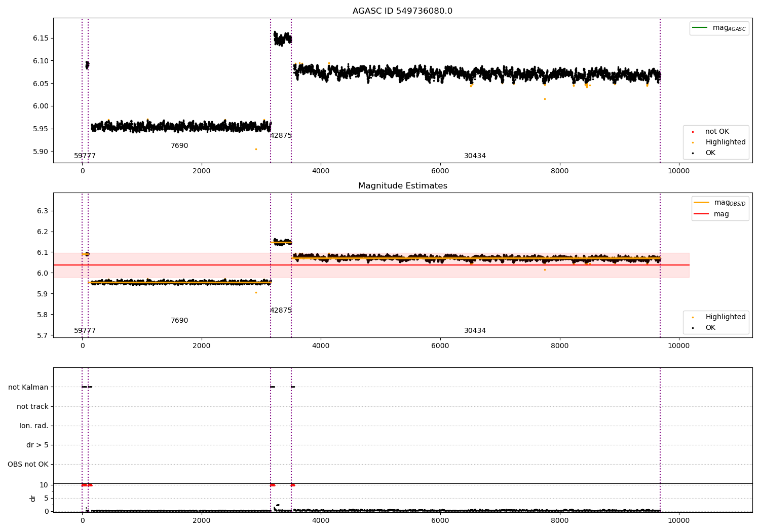Viewport: 760px width, 532px height.
Task: Click 'not OK' in the top plot legend
Action: point(717,132)
